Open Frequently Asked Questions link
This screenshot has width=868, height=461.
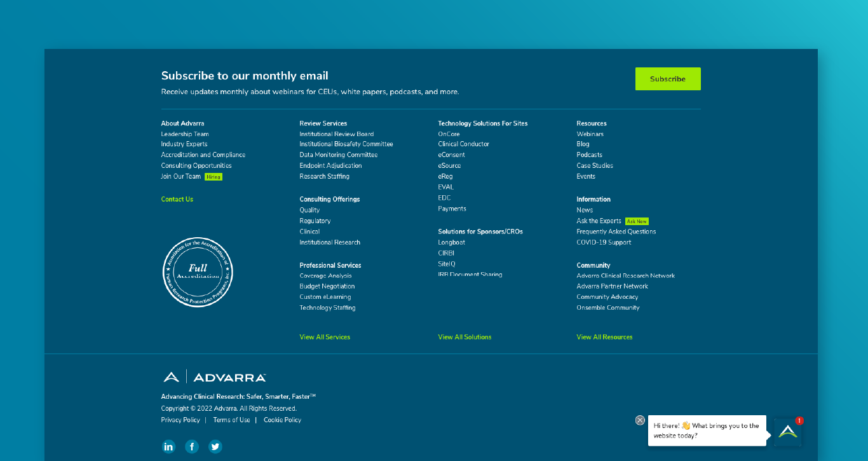616,232
